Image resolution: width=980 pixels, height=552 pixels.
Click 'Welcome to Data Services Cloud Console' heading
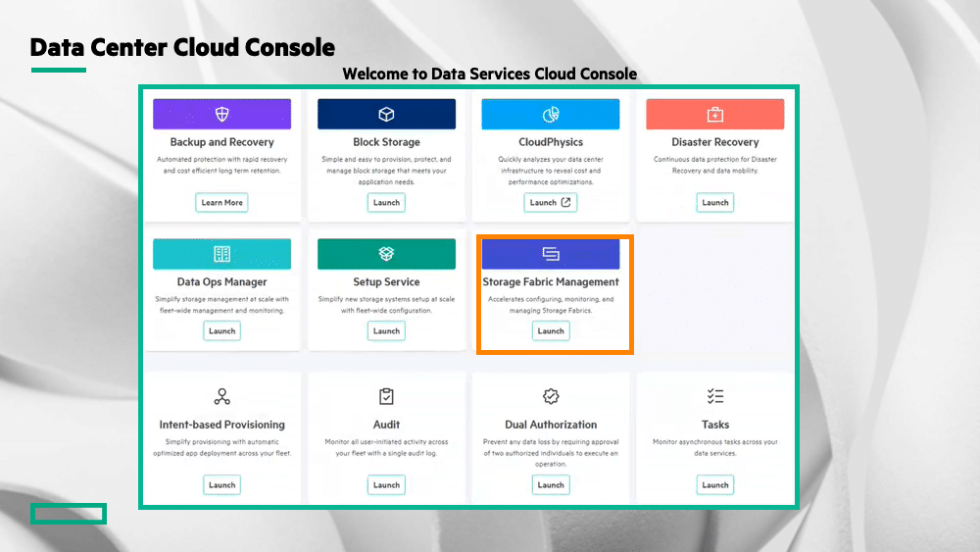tap(489, 74)
